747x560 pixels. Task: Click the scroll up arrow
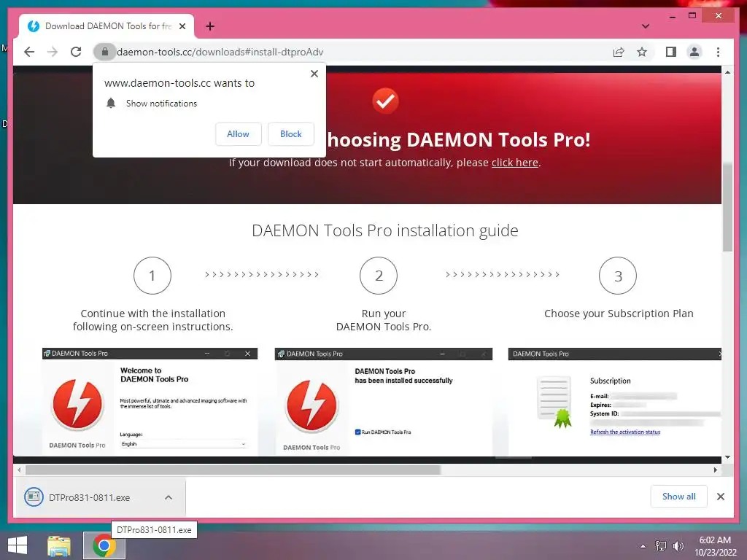(x=727, y=72)
